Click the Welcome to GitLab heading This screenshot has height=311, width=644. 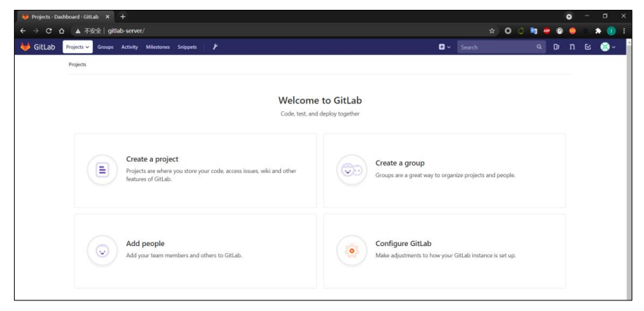coord(320,100)
